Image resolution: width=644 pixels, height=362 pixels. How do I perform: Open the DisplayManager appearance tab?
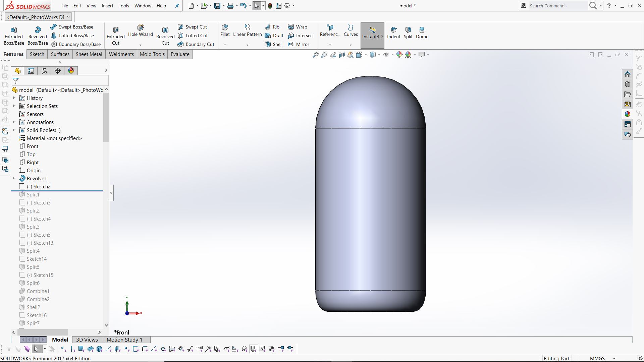tap(71, 71)
